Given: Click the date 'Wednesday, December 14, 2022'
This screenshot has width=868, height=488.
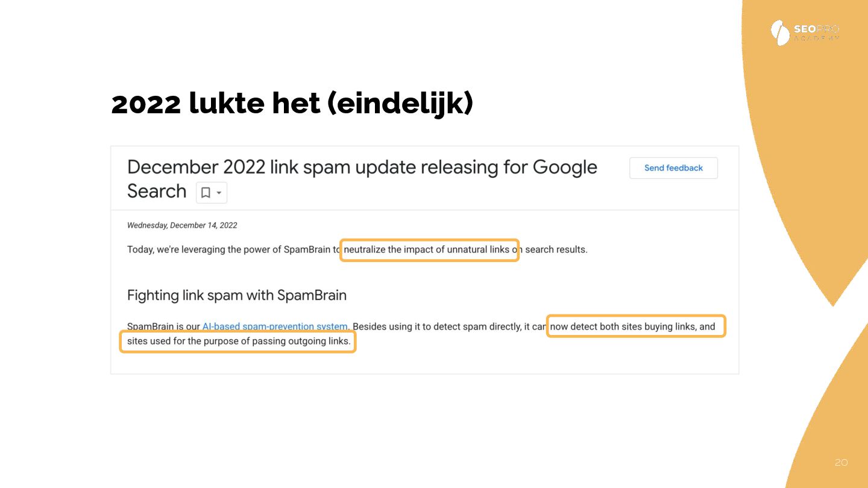Looking at the screenshot, I should tap(182, 225).
